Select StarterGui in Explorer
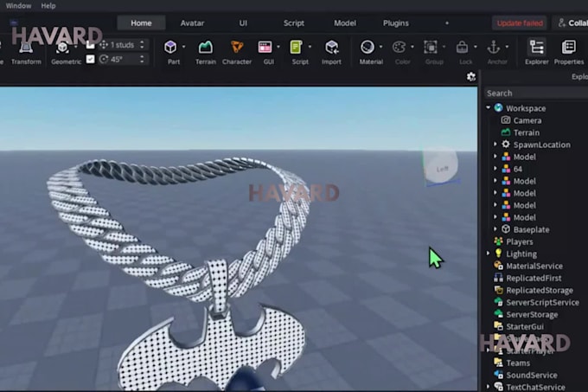 point(524,327)
